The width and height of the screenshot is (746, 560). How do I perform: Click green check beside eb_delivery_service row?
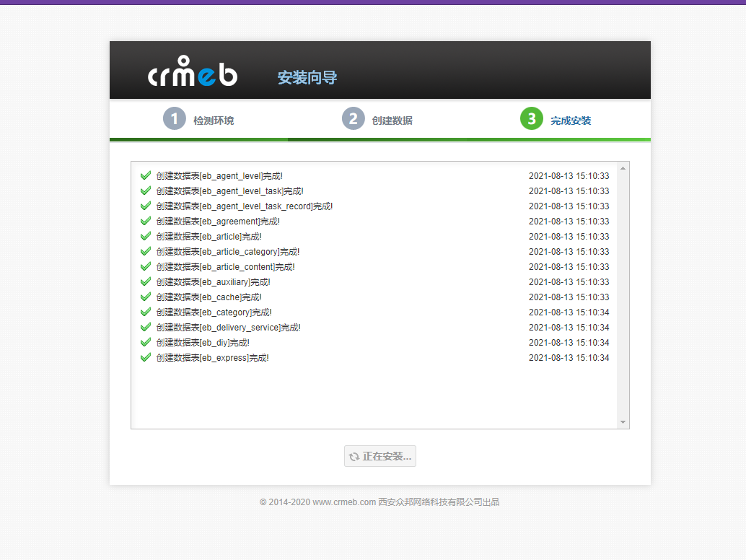click(146, 328)
